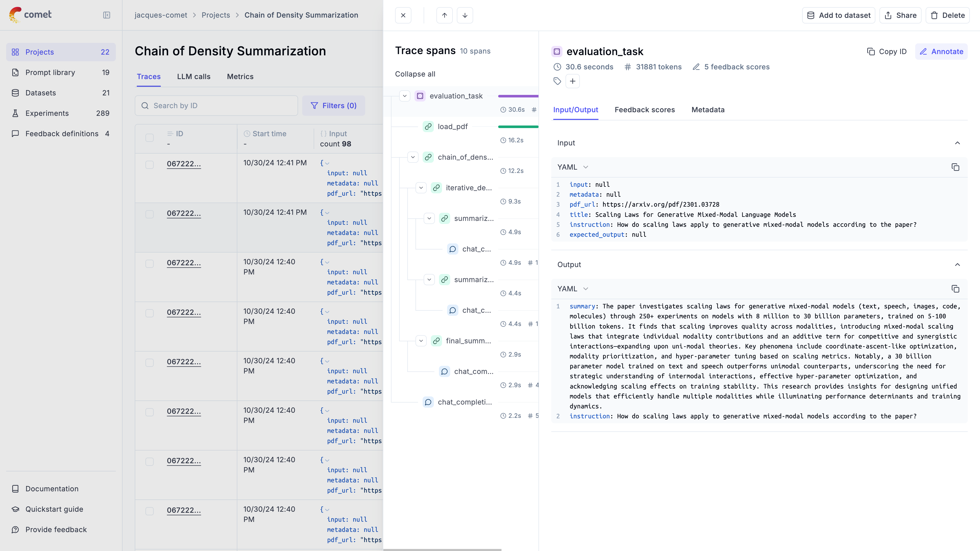Image resolution: width=980 pixels, height=551 pixels.
Task: Check the 12:41 PM second trace checkbox
Action: coord(150,214)
